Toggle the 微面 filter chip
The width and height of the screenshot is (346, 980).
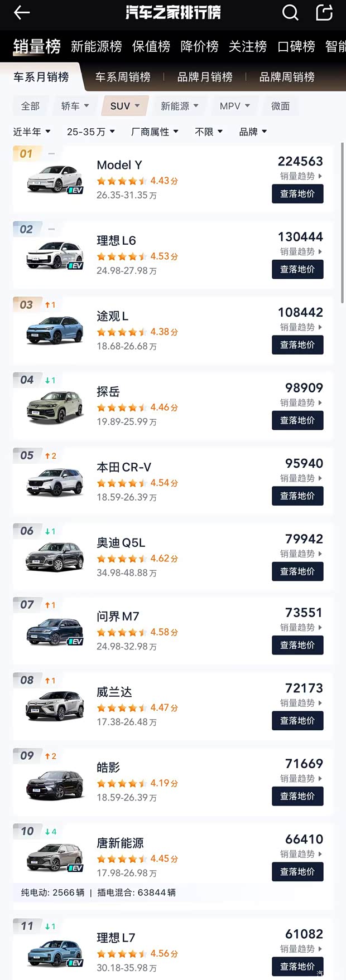tap(281, 106)
